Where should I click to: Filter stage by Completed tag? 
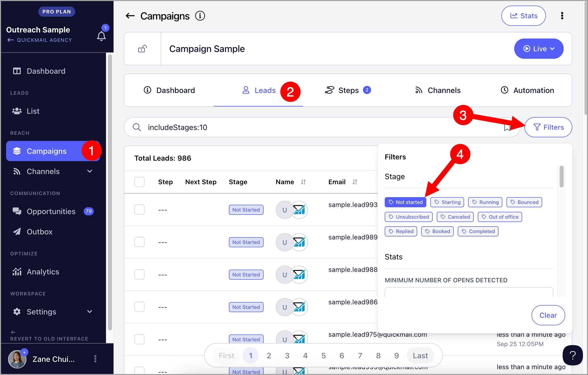coord(478,231)
